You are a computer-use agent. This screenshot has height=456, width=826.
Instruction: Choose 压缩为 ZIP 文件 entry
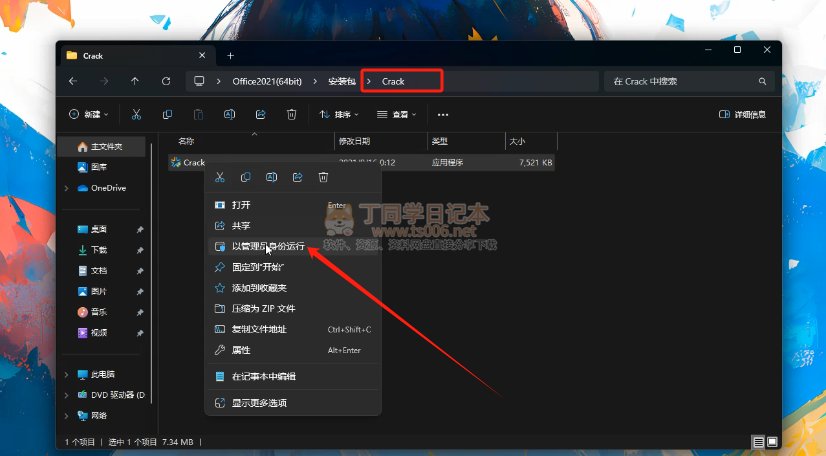coord(292,309)
